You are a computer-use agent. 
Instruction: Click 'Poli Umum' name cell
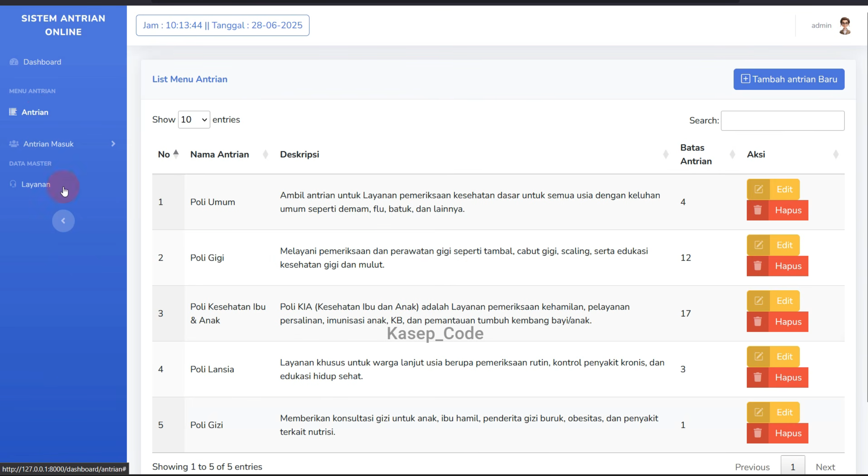pyautogui.click(x=213, y=202)
